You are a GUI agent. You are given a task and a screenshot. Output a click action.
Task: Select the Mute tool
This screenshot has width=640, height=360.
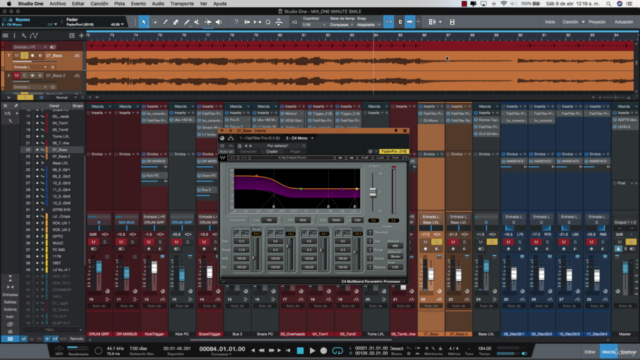[197, 22]
